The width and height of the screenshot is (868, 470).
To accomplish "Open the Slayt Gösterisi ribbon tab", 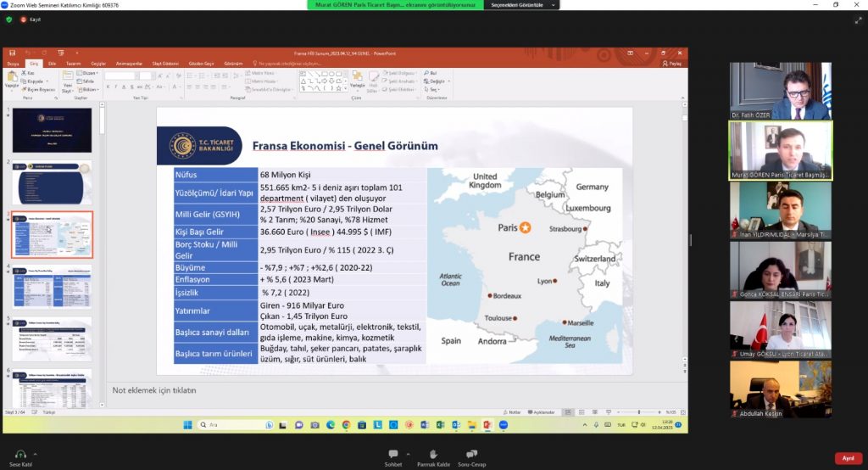I will [x=165, y=64].
